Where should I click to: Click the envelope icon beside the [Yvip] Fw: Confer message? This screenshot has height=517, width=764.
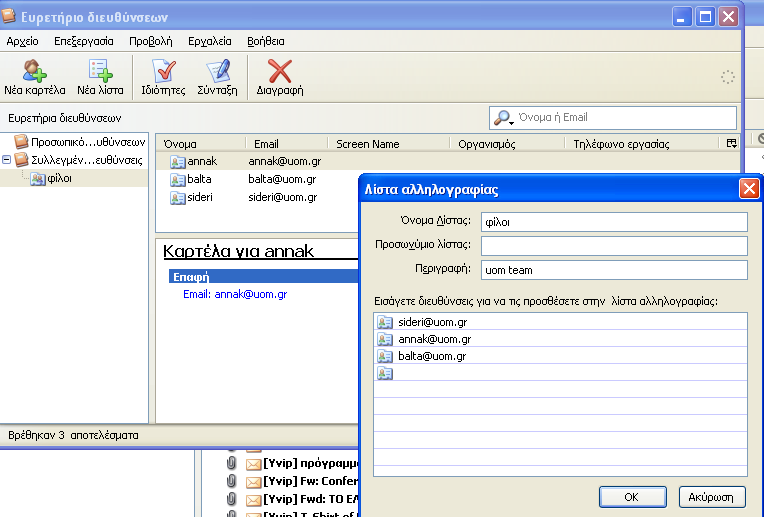253,482
